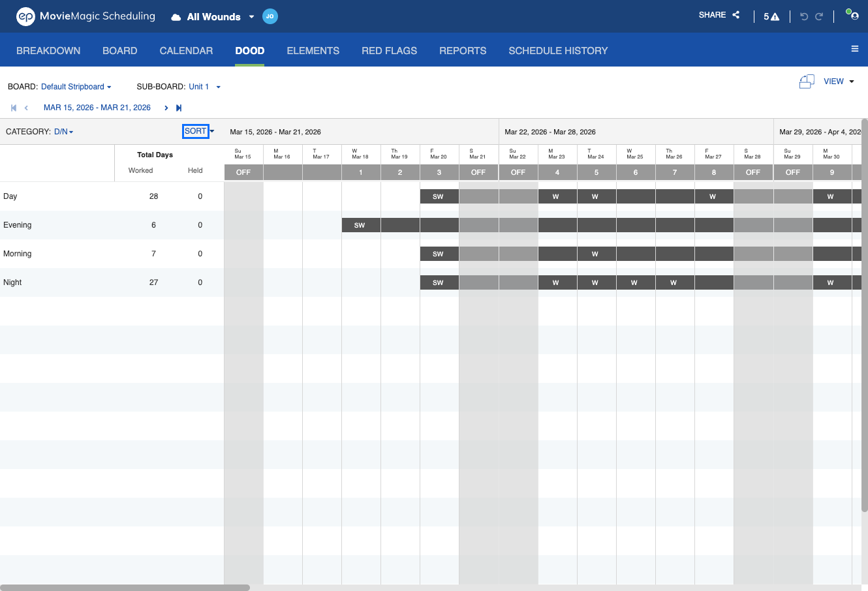Viewport: 868px width, 591px height.
Task: Click shoot day 9 header cell
Action: pos(832,172)
